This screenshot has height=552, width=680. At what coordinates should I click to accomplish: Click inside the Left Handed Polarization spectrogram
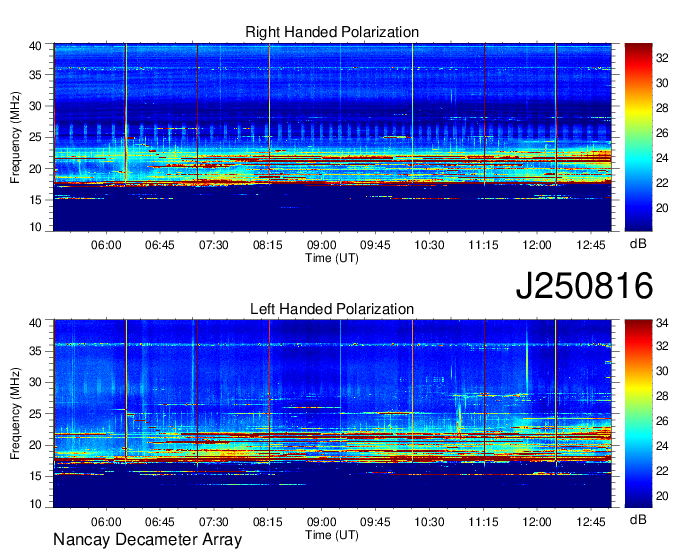coord(332,414)
